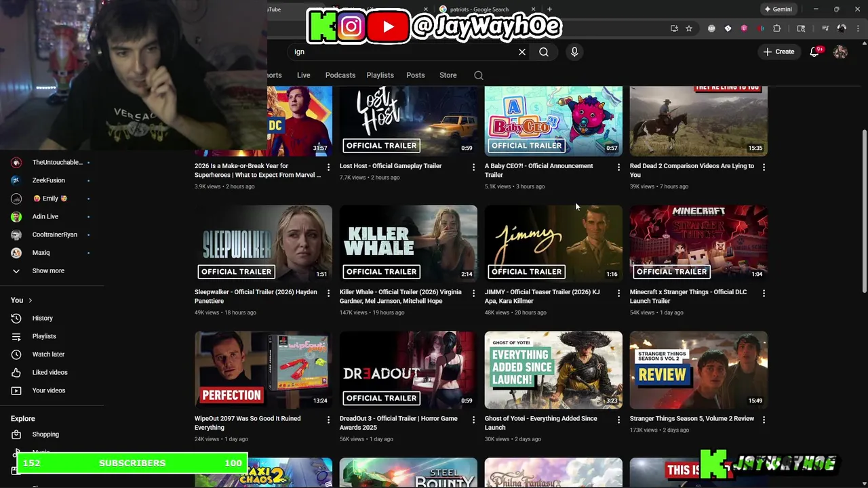
Task: Open more options for Minecraft x Stranger Things
Action: pos(764,293)
